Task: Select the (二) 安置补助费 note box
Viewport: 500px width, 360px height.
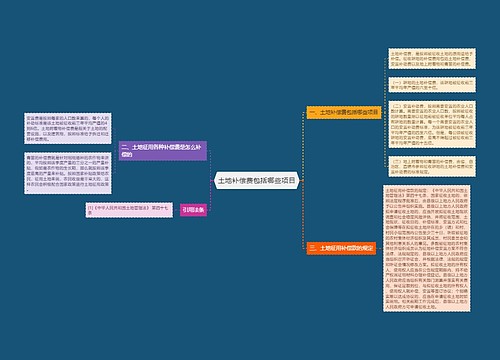Action: pyautogui.click(x=432, y=124)
